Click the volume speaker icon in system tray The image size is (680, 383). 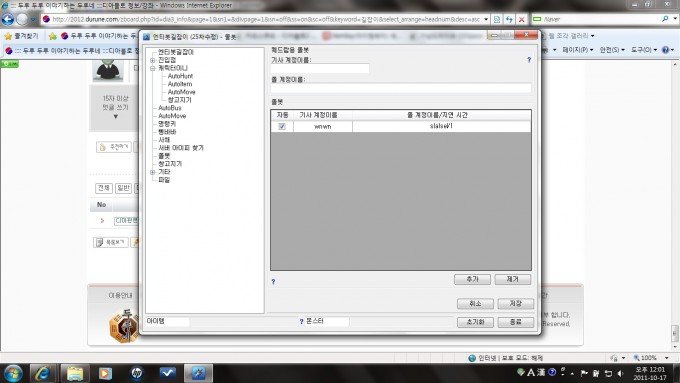pos(621,373)
